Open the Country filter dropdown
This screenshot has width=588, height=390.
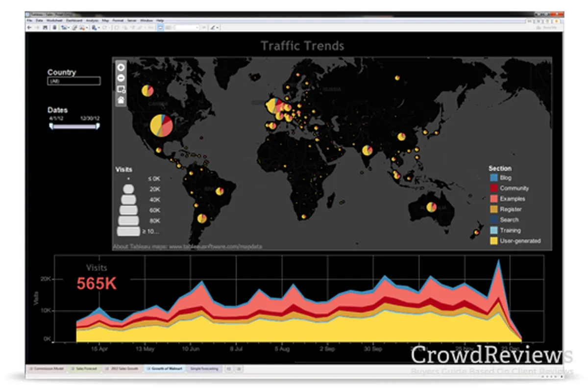click(74, 81)
